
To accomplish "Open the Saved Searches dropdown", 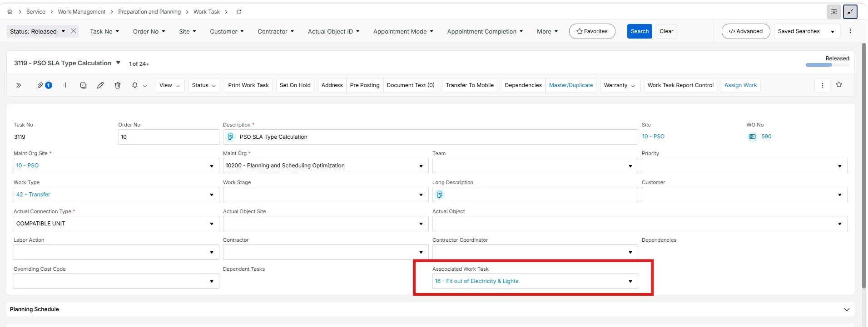I will [x=807, y=31].
